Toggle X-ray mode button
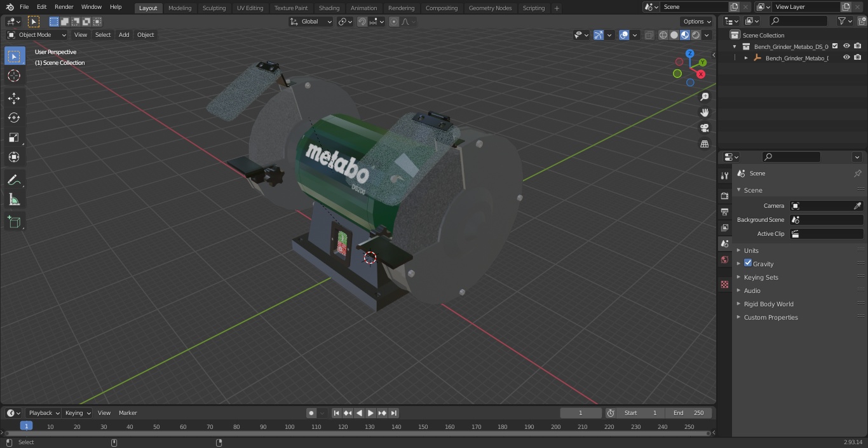The image size is (868, 448). coord(649,35)
